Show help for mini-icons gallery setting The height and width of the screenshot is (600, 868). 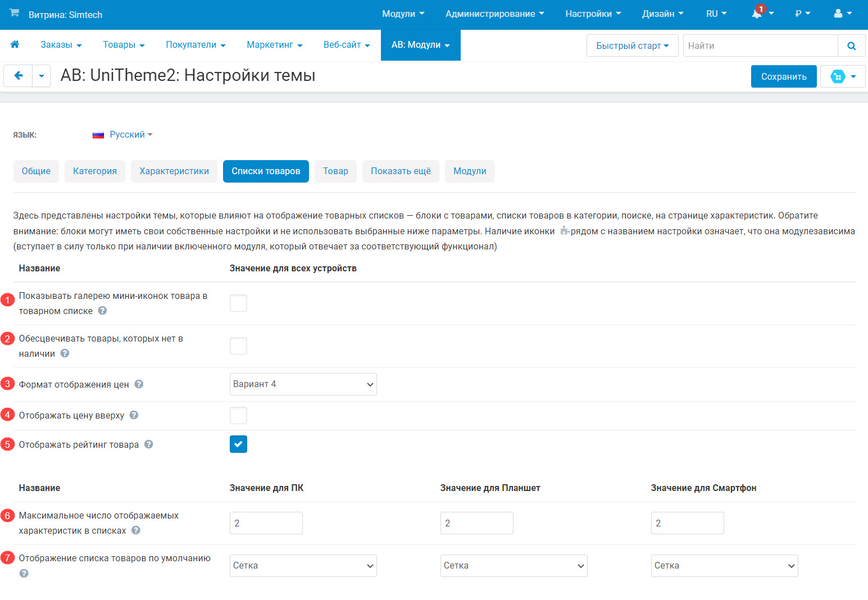[102, 311]
